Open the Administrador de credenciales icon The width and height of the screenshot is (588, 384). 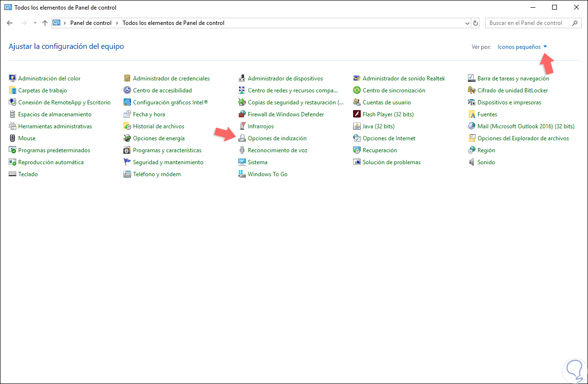coord(127,79)
